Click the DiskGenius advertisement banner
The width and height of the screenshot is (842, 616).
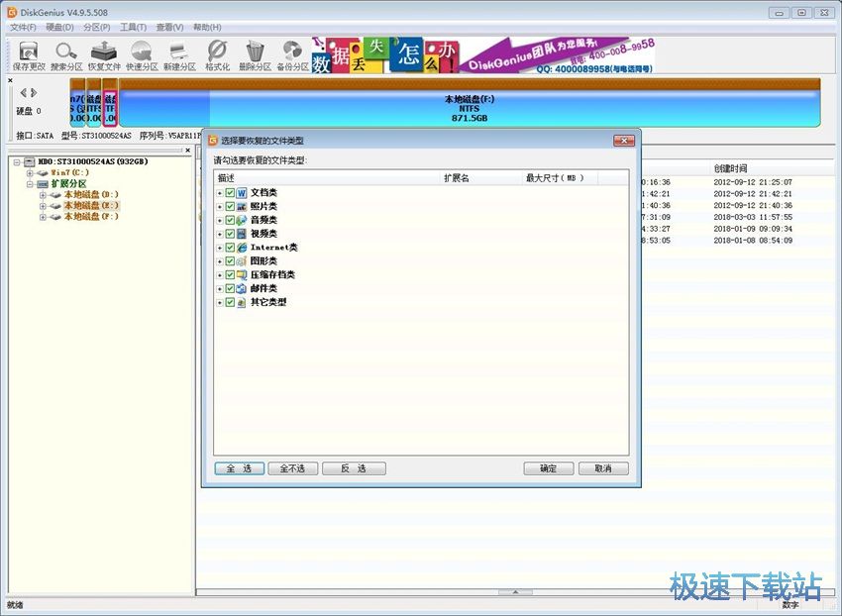coord(483,54)
